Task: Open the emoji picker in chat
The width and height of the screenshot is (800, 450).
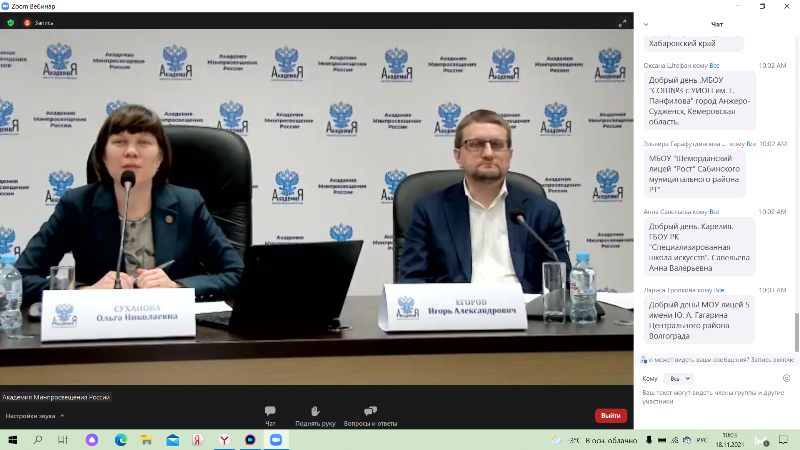Action: point(787,378)
